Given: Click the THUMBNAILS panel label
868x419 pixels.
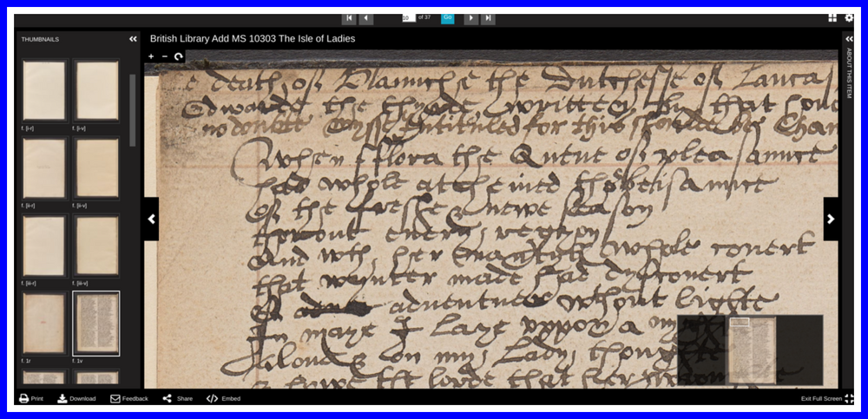Looking at the screenshot, I should coord(40,39).
